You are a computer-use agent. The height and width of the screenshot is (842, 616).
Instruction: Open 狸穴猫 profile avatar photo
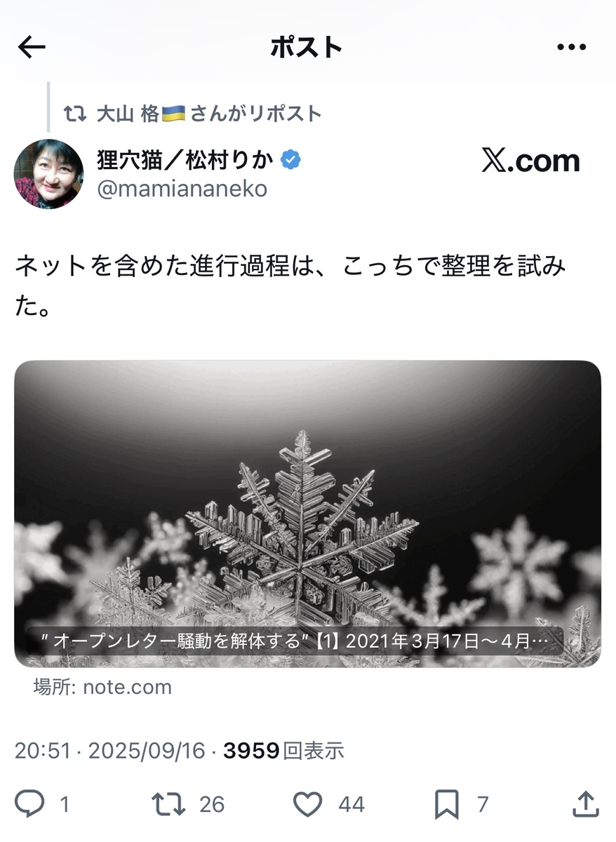click(x=48, y=174)
